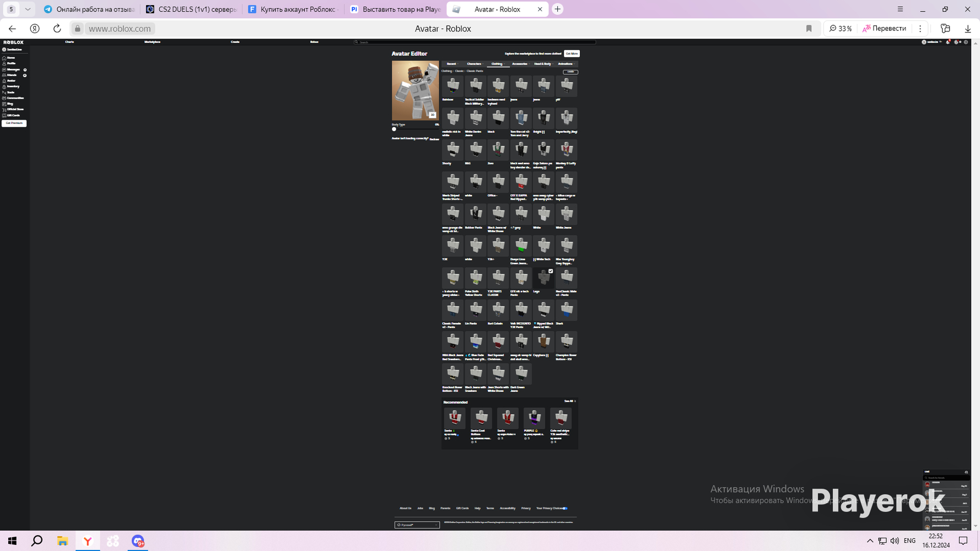Viewport: 980px width, 551px height.
Task: Open Communities in the Roblox sidebar
Action: pos(13,98)
